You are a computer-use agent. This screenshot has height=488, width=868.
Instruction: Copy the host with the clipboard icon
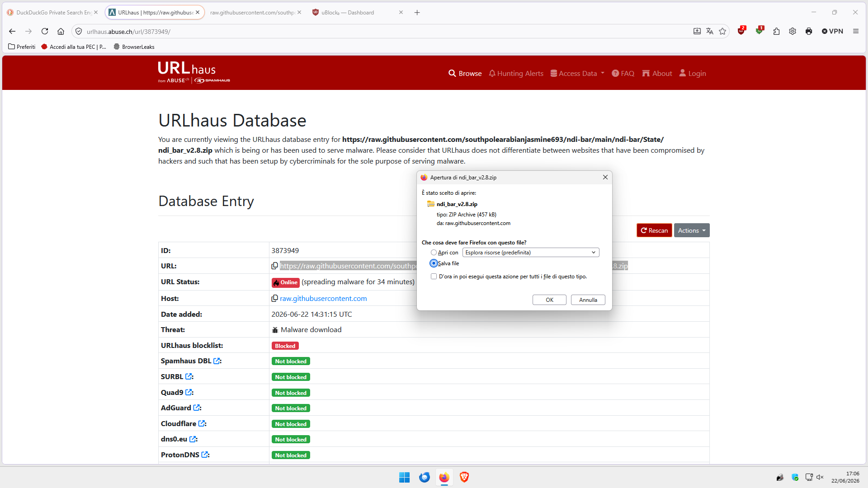point(274,299)
